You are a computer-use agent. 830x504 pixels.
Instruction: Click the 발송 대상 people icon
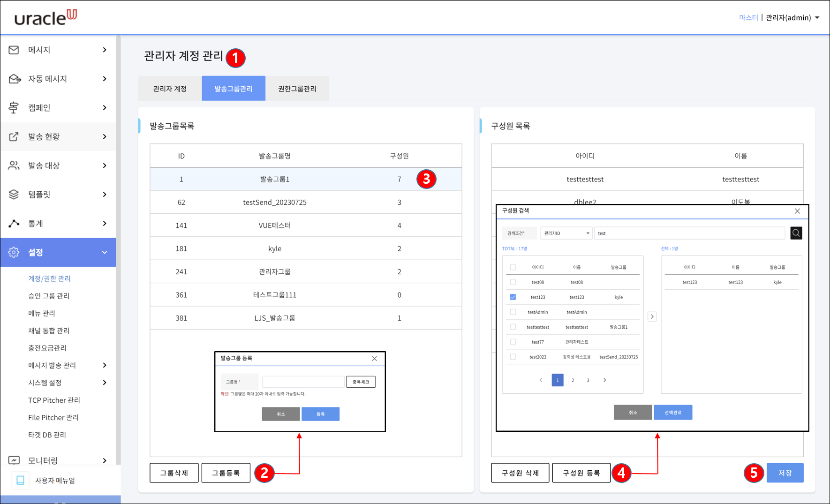tap(14, 165)
